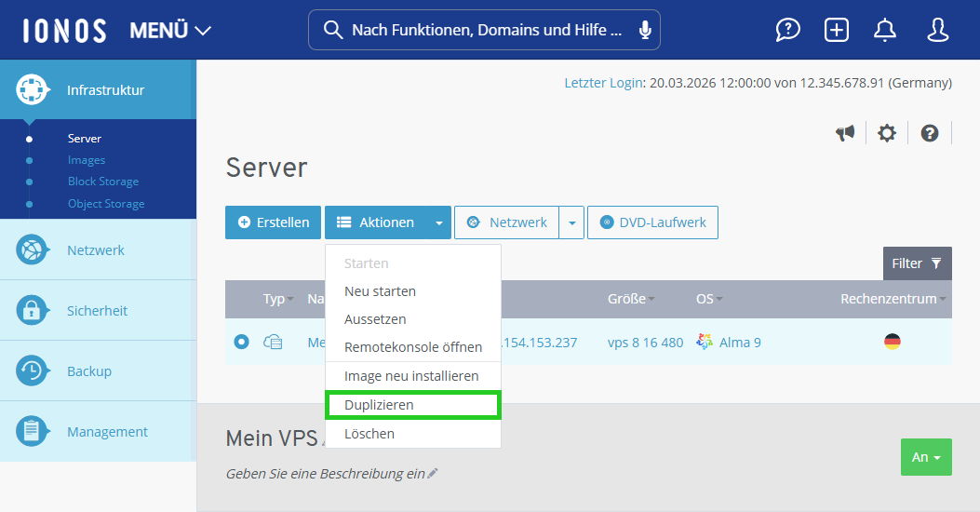Choose Remotekonsole öffnen menu entry
The width and height of the screenshot is (980, 512).
(413, 347)
